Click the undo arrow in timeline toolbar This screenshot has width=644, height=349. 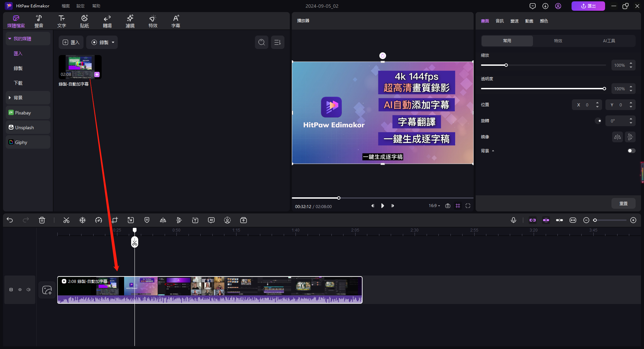[x=10, y=220]
